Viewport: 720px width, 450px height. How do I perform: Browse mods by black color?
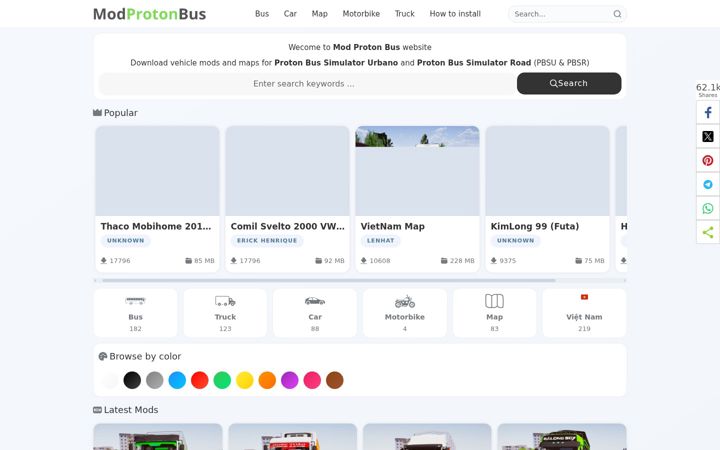click(132, 380)
